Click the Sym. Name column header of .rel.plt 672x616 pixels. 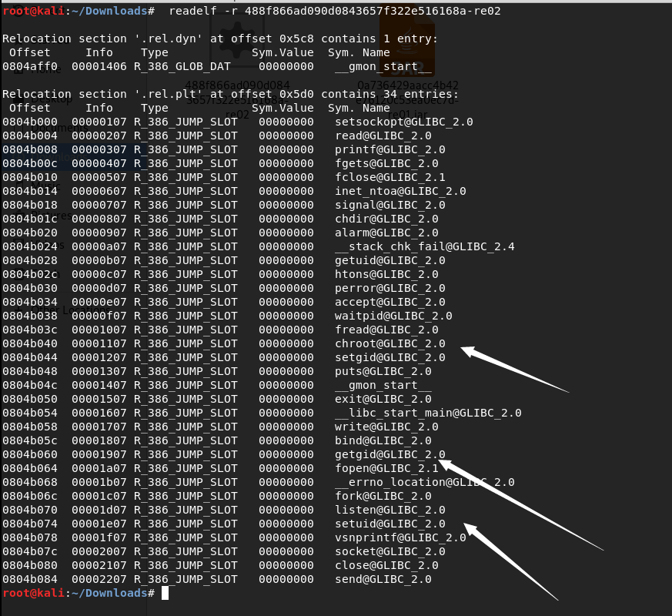359,108
